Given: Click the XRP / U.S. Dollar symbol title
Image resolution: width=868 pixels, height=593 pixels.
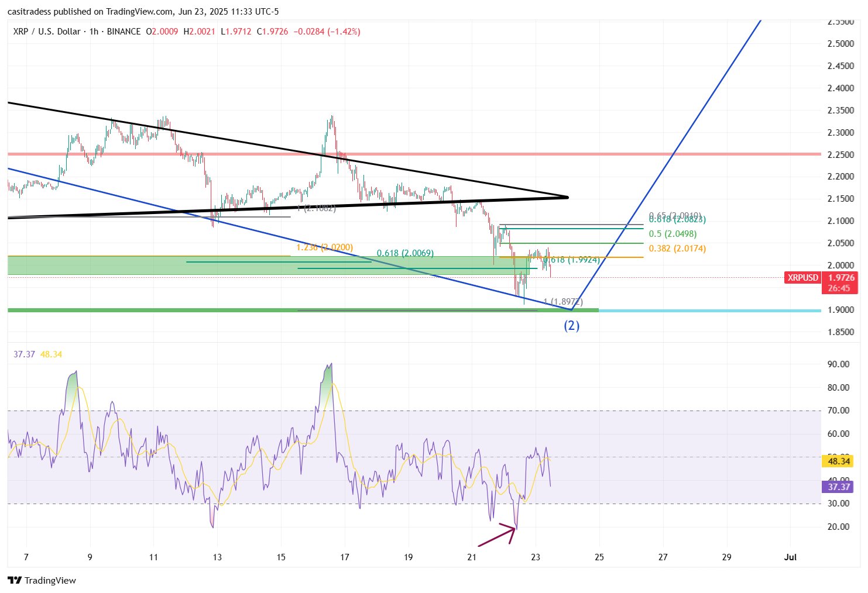Looking at the screenshot, I should click(x=47, y=32).
